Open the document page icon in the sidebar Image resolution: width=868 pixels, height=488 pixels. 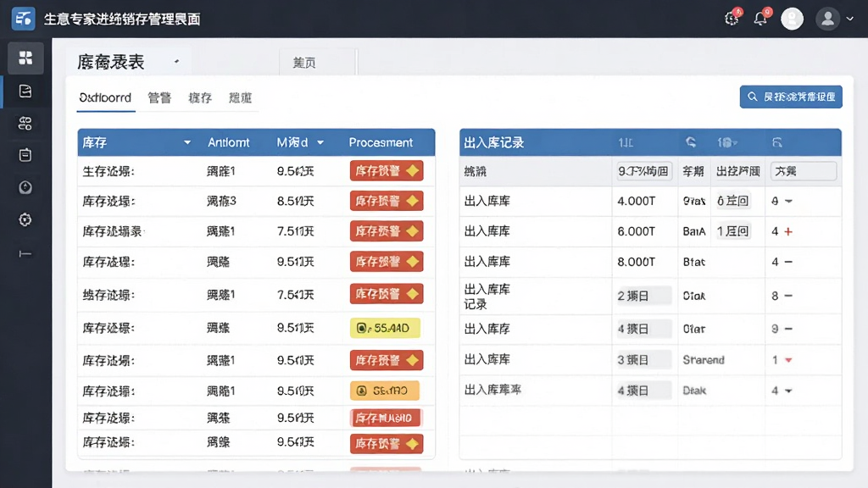[25, 91]
